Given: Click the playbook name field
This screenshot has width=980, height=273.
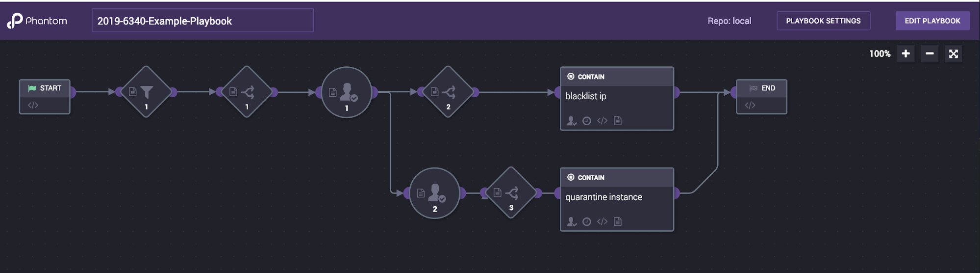Looking at the screenshot, I should pos(202,21).
